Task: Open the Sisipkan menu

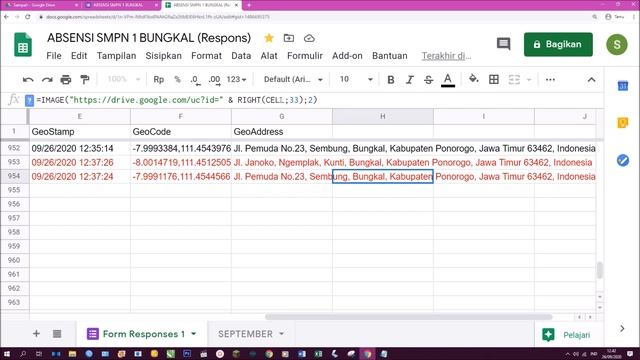Action: 164,56
